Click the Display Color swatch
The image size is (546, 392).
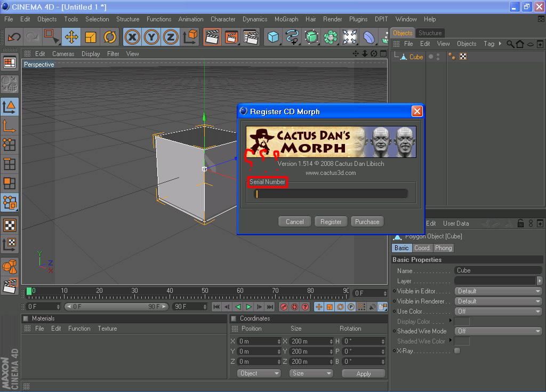coord(462,321)
